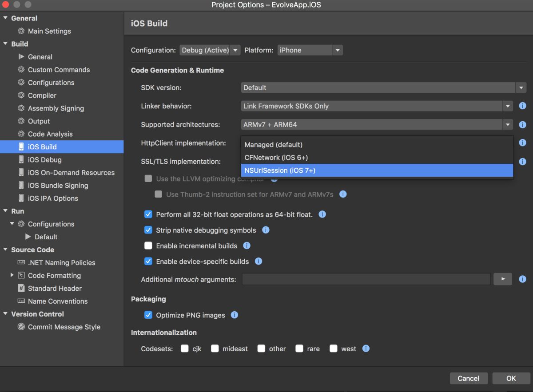
Task: Open iOS Bundle Signing in sidebar
Action: click(58, 186)
